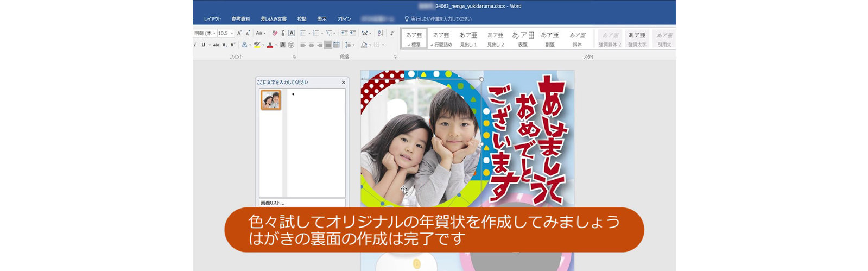Apply the 表題 style
Screen dimensions: 868x271
click(523, 39)
